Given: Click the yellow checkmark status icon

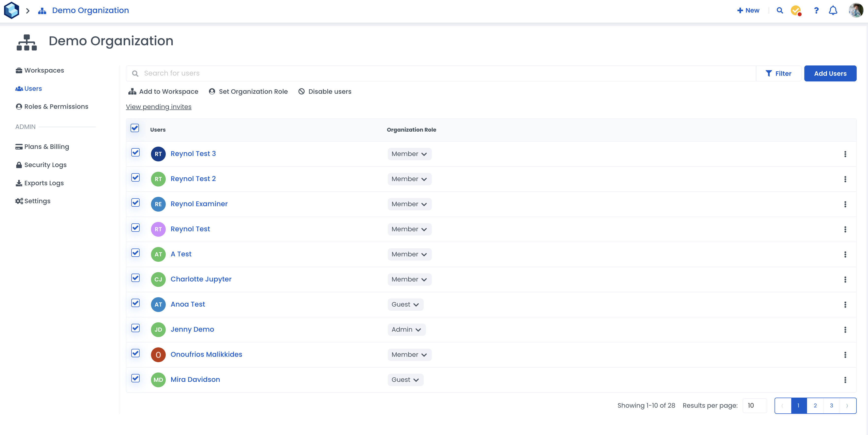Looking at the screenshot, I should pyautogui.click(x=795, y=10).
